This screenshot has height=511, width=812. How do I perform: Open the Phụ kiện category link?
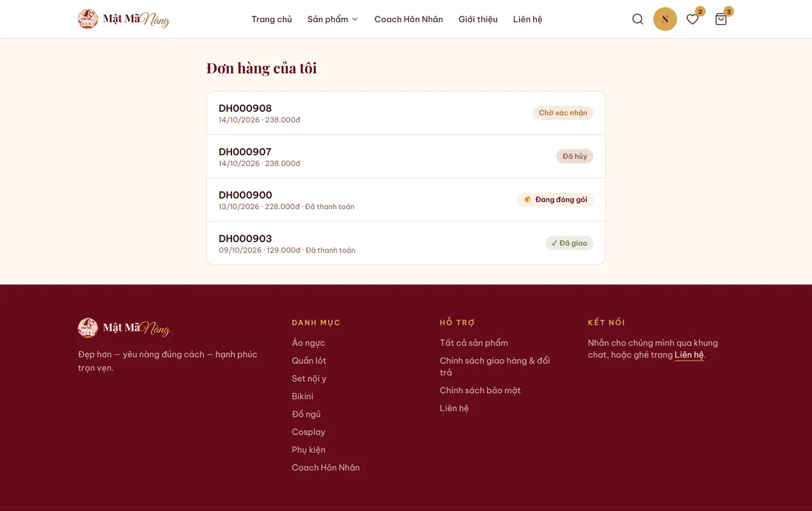coord(308,450)
